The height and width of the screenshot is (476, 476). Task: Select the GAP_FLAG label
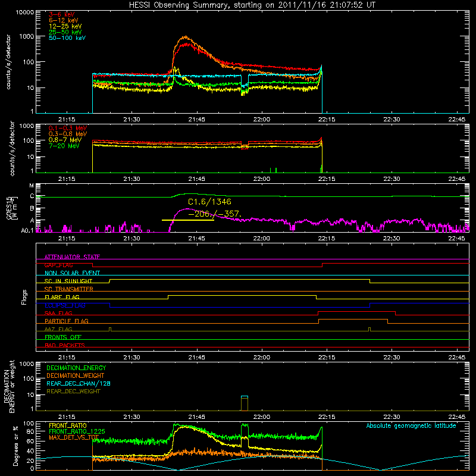[x=59, y=265]
